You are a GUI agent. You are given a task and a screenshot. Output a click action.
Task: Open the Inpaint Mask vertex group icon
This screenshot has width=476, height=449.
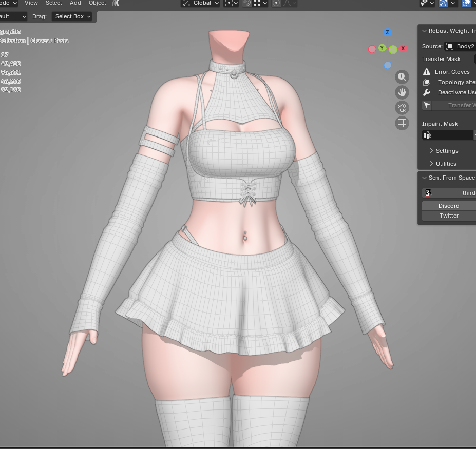pos(428,135)
